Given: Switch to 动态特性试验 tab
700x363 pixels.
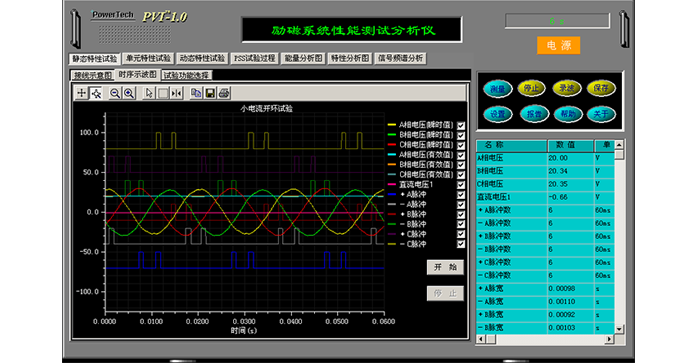Looking at the screenshot, I should 202,58.
